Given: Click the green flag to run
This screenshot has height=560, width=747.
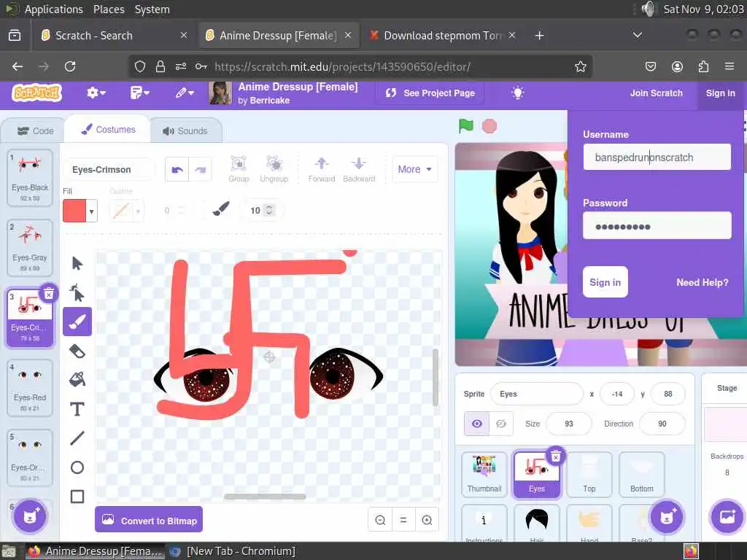Looking at the screenshot, I should click(466, 126).
